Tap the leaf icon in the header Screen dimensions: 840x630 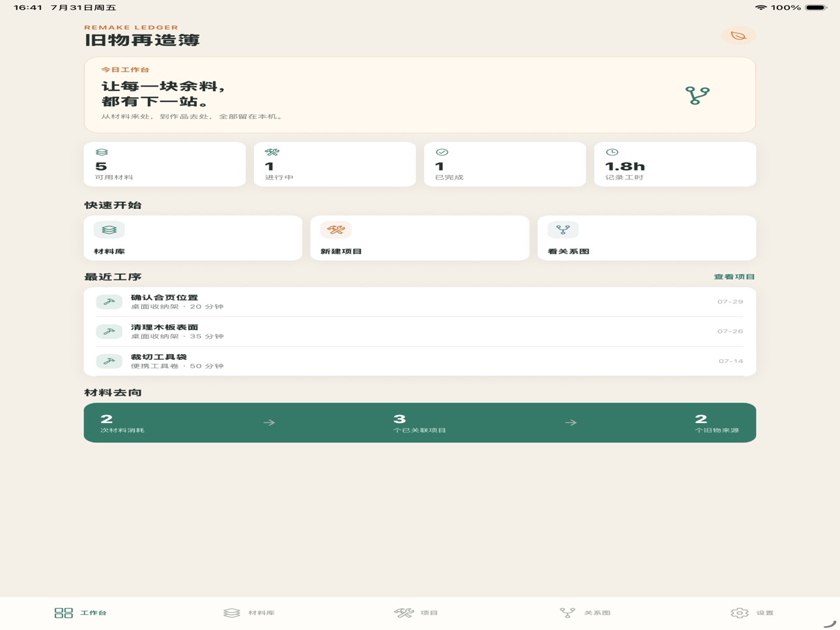[x=738, y=36]
